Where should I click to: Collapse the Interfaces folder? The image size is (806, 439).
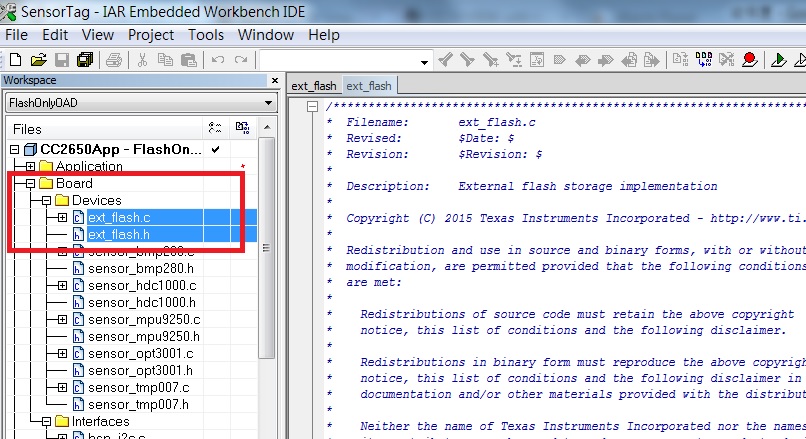click(x=46, y=422)
